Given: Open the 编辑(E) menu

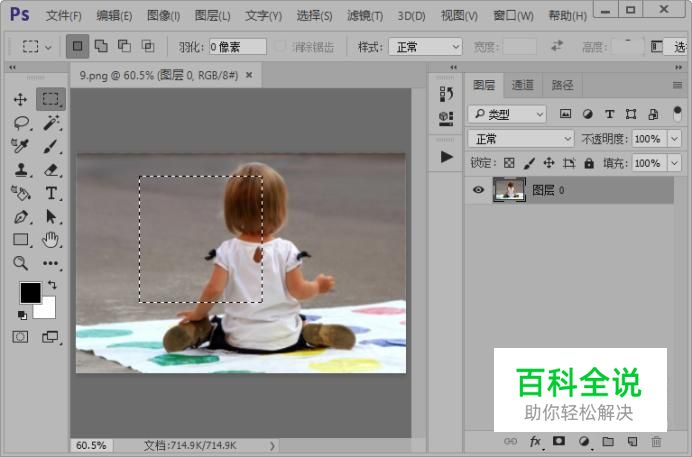Looking at the screenshot, I should coord(114,16).
